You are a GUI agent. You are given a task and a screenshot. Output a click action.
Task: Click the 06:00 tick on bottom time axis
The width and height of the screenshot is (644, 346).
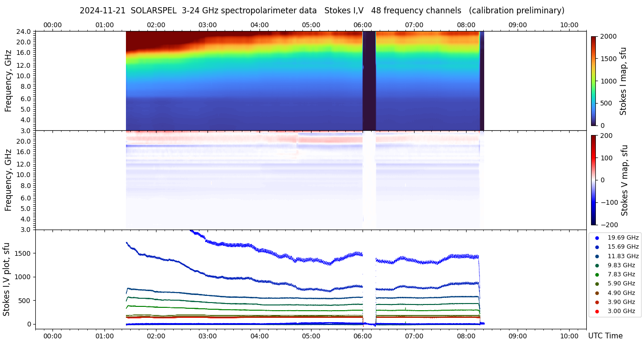tap(363, 336)
